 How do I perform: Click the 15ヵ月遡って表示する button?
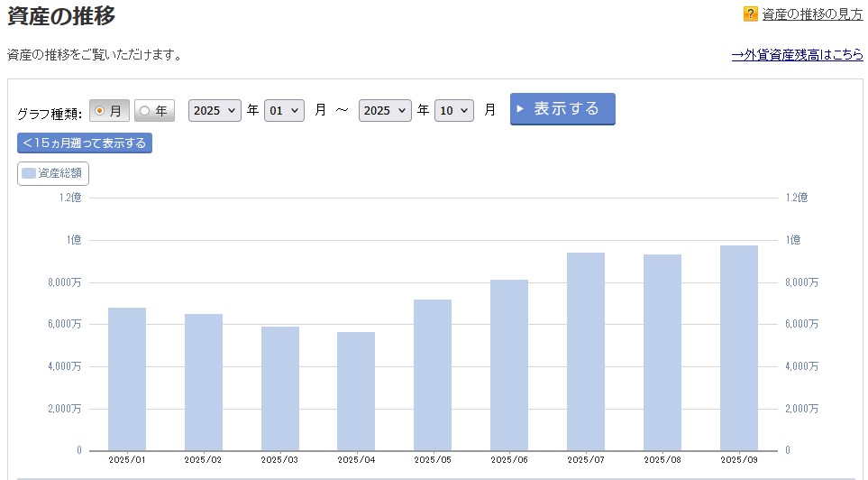[85, 143]
